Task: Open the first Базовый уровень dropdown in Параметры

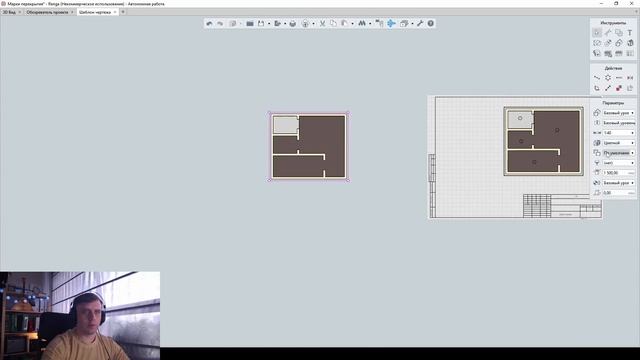Action: coord(619,113)
